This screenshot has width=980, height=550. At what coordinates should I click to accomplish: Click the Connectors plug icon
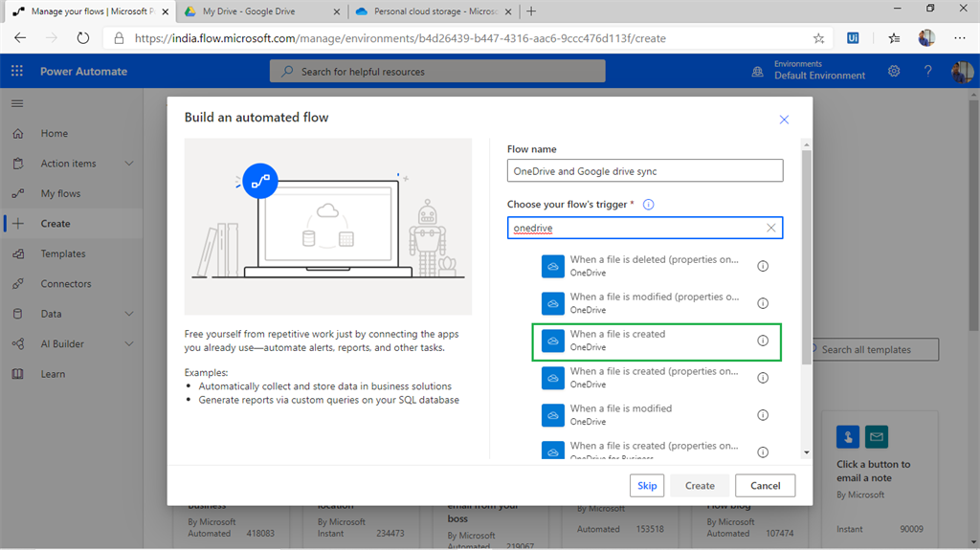tap(18, 283)
